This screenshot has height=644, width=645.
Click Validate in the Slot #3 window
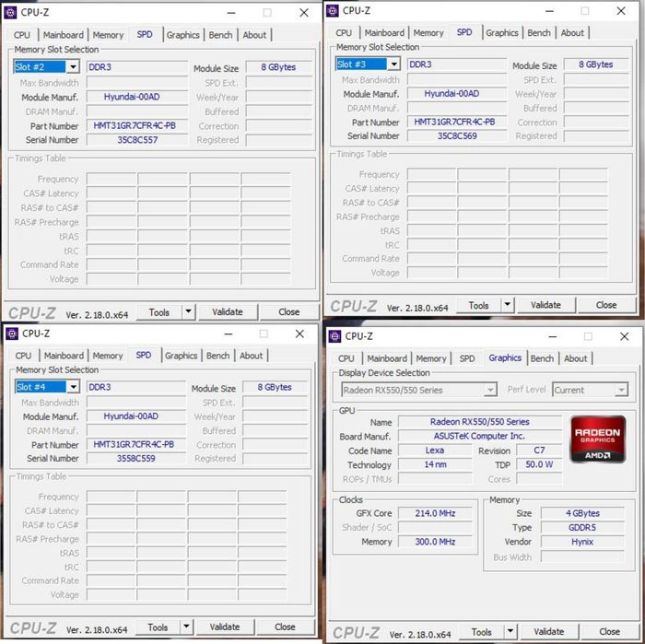click(x=545, y=305)
